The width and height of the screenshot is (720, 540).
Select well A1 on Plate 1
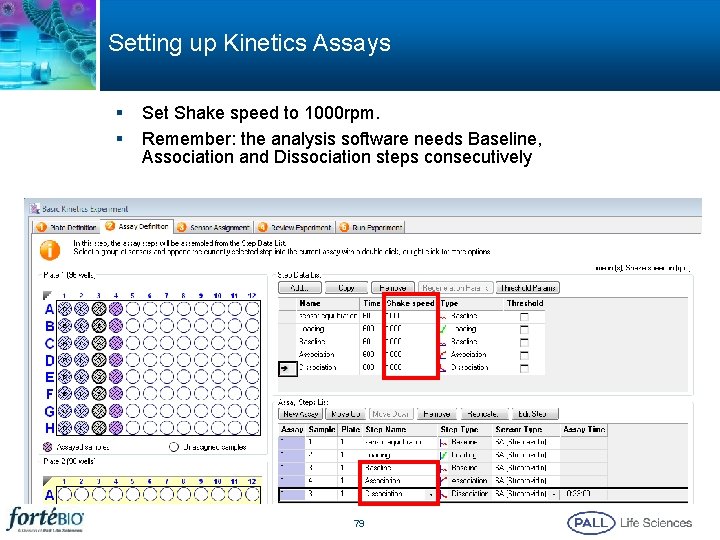point(64,309)
